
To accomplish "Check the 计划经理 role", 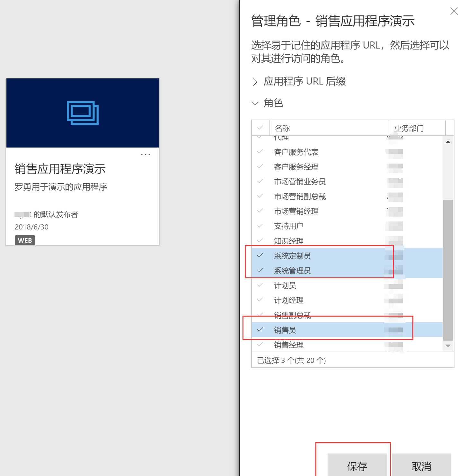I will (260, 300).
